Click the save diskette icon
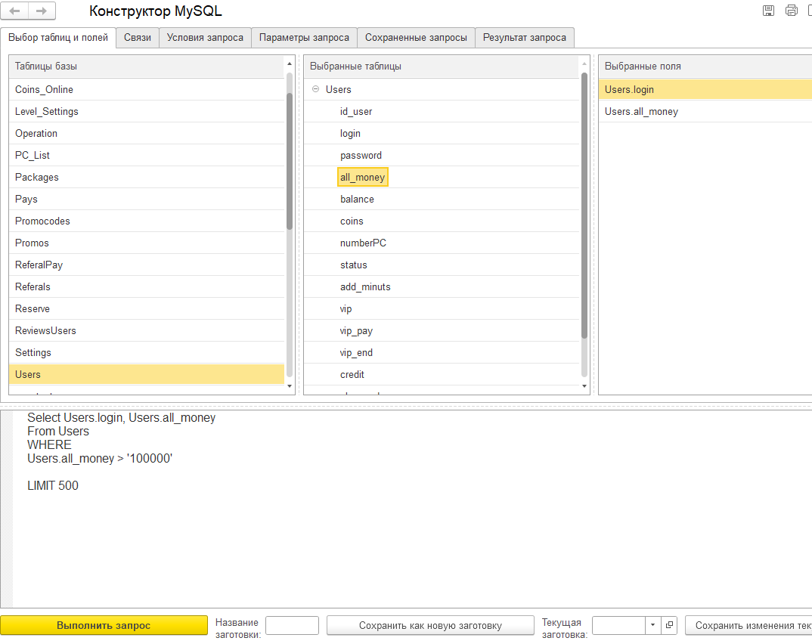The width and height of the screenshot is (812, 644). 768,11
